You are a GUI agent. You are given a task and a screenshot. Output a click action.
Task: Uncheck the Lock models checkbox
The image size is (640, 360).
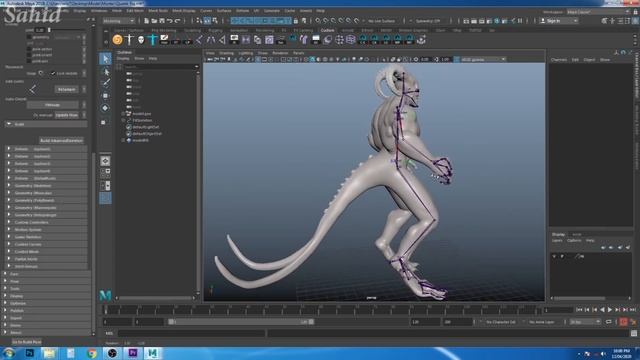(53, 73)
